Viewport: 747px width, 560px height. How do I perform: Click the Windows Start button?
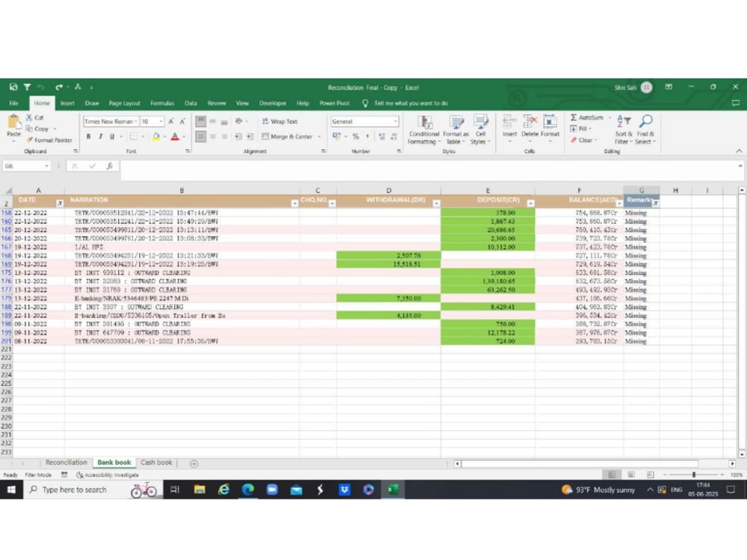tap(11, 490)
